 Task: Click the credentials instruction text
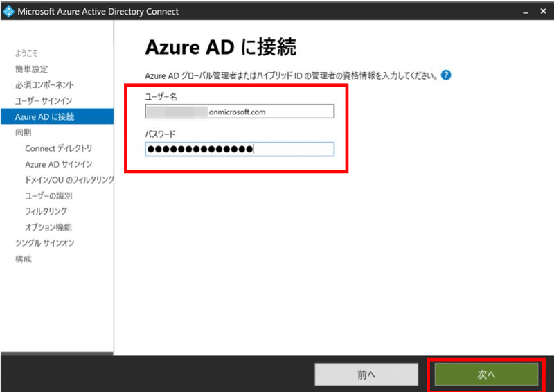[x=292, y=76]
